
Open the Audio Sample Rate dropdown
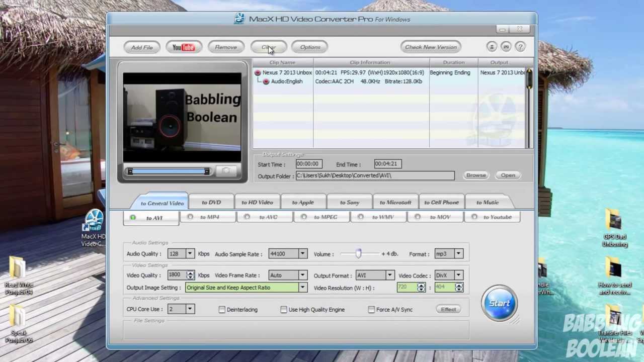(302, 254)
